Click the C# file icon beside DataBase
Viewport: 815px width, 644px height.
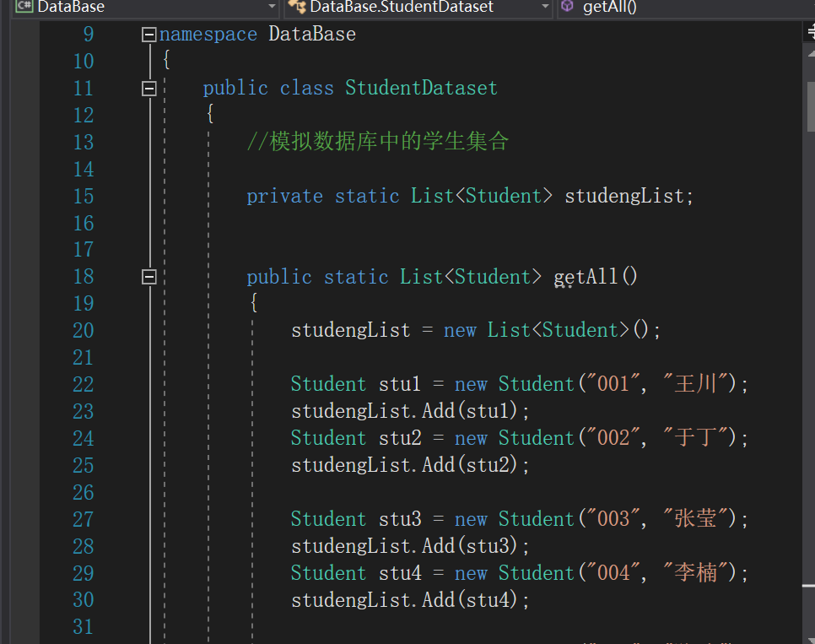tap(23, 8)
